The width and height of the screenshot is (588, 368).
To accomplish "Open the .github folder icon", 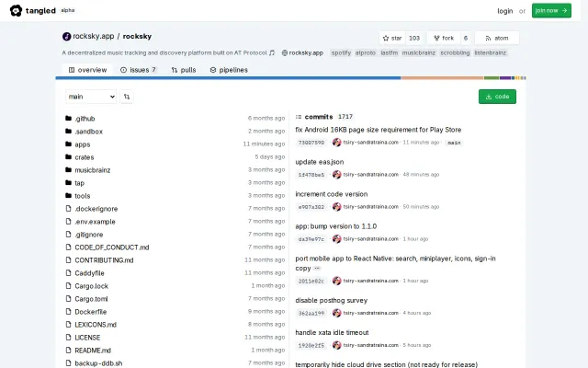I will click(68, 119).
